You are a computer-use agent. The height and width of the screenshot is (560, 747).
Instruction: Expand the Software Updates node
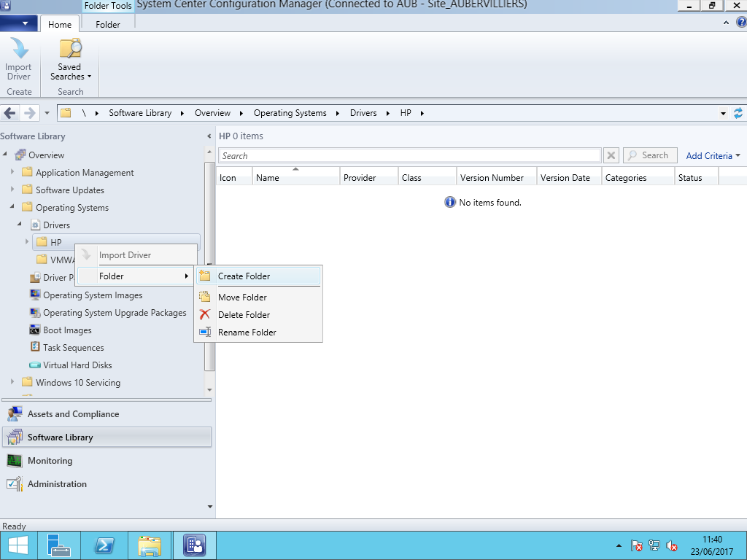[x=12, y=190]
